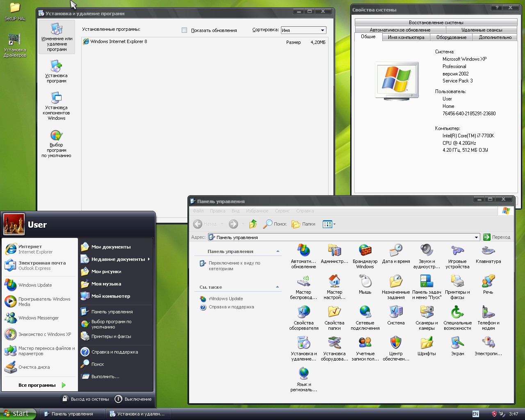
Task: Open Свойства обозревателя icon
Action: click(x=304, y=318)
